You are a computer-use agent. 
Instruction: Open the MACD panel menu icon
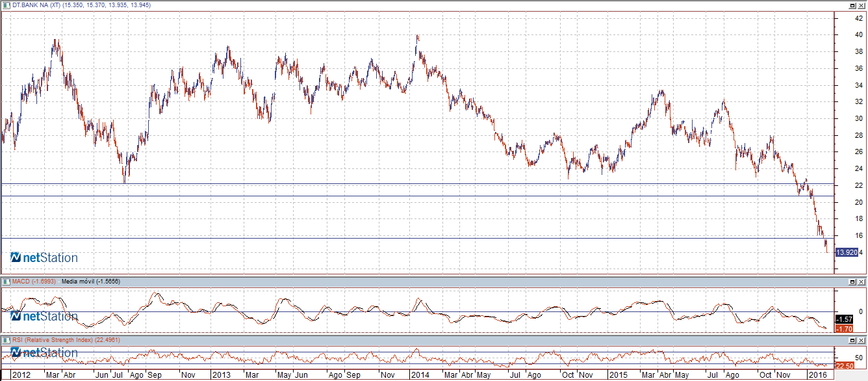click(x=5, y=282)
